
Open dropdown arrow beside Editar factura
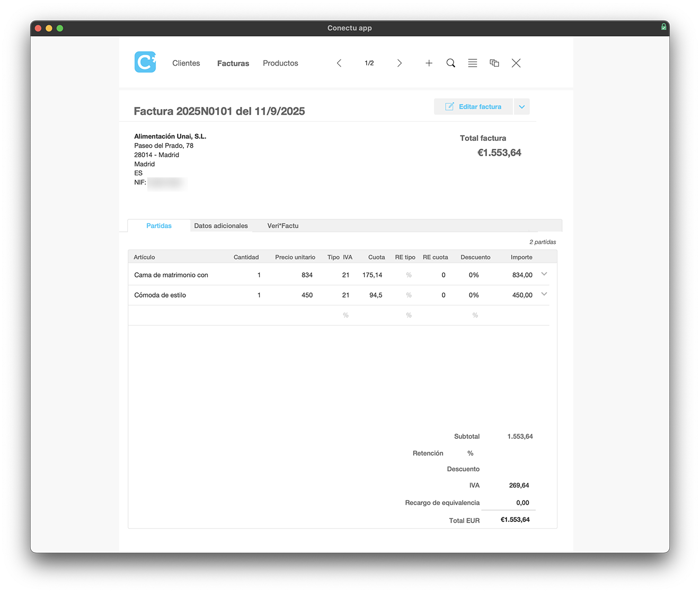tap(521, 107)
